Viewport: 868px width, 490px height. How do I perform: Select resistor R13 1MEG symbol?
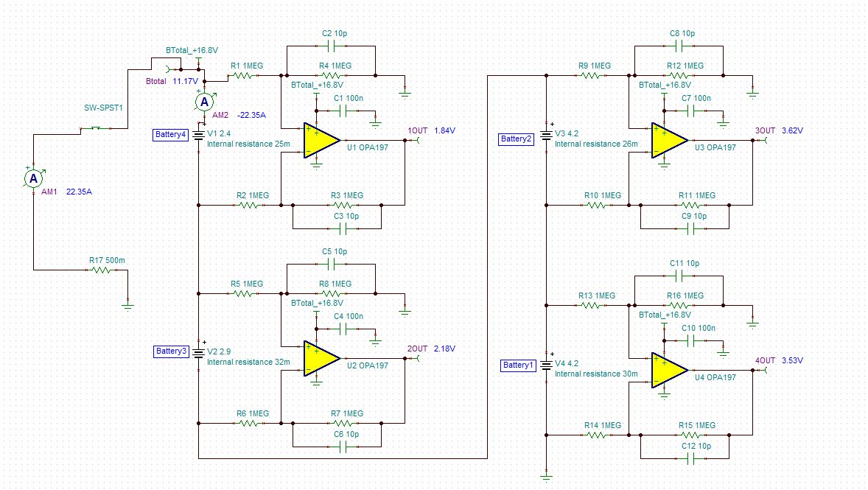pos(591,305)
